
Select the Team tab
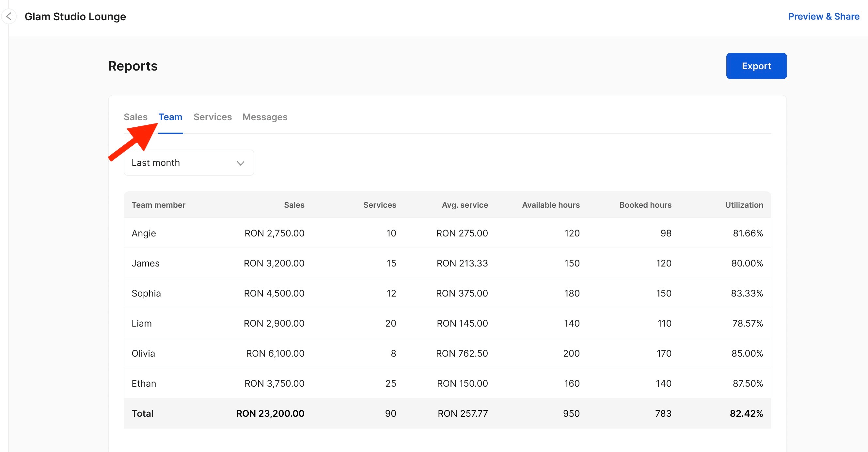click(170, 117)
